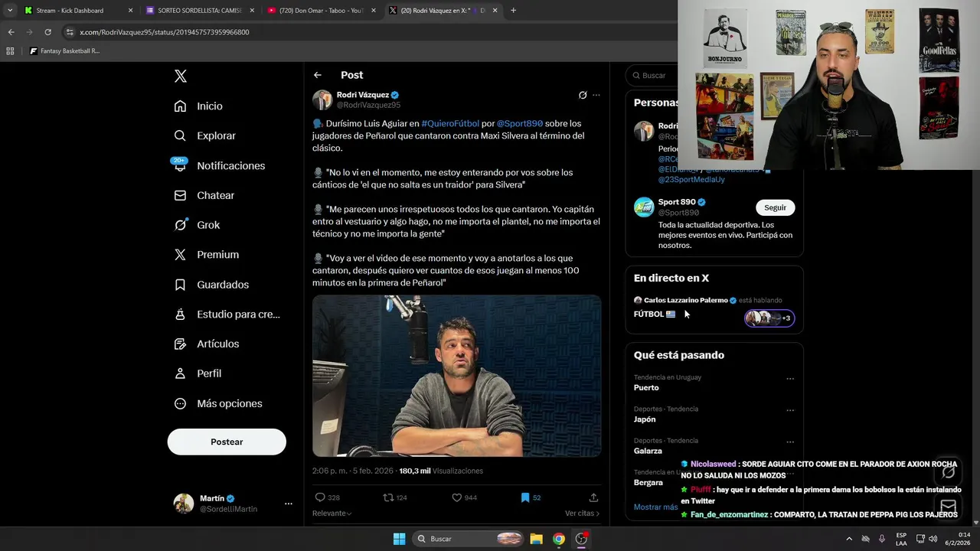Reload the page in Chrome
Viewport: 980px width, 551px height.
[47, 32]
